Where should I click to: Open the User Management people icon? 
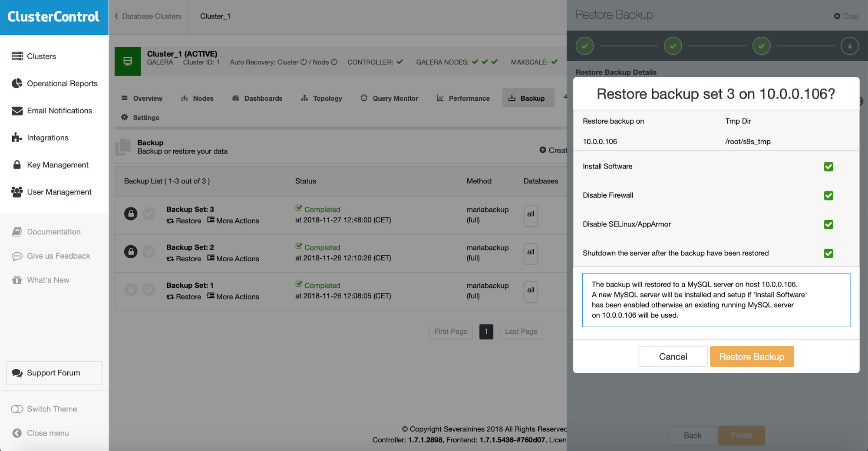(17, 192)
